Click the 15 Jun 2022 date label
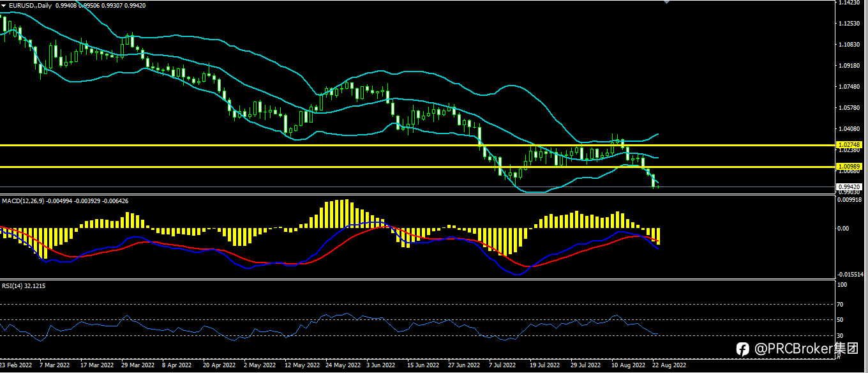 click(423, 366)
